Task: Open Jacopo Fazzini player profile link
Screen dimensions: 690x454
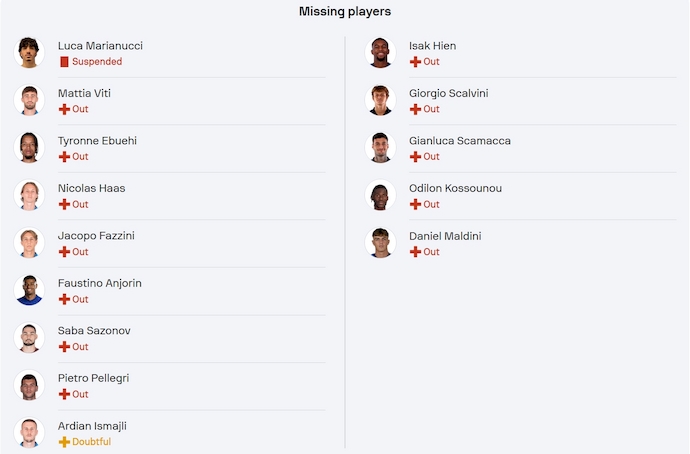Action: tap(96, 236)
